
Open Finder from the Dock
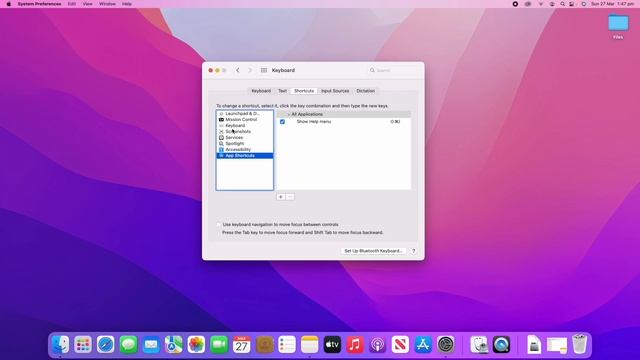pos(60,345)
